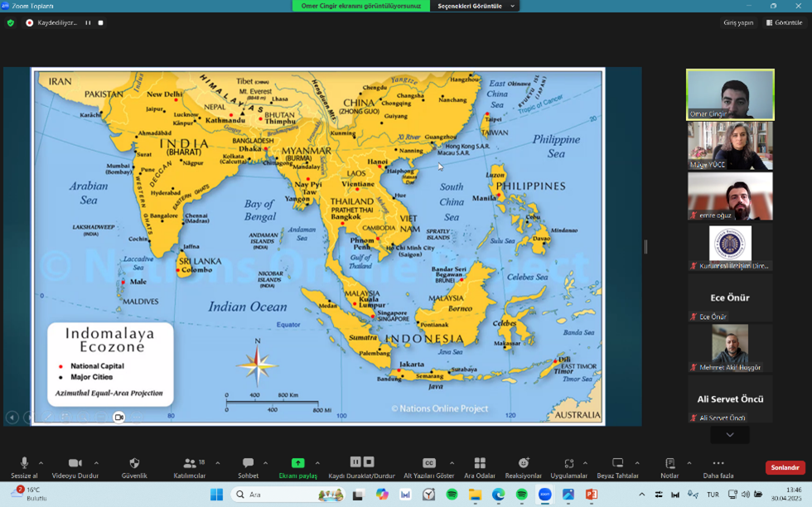Click the volume icon in system tray

[745, 495]
